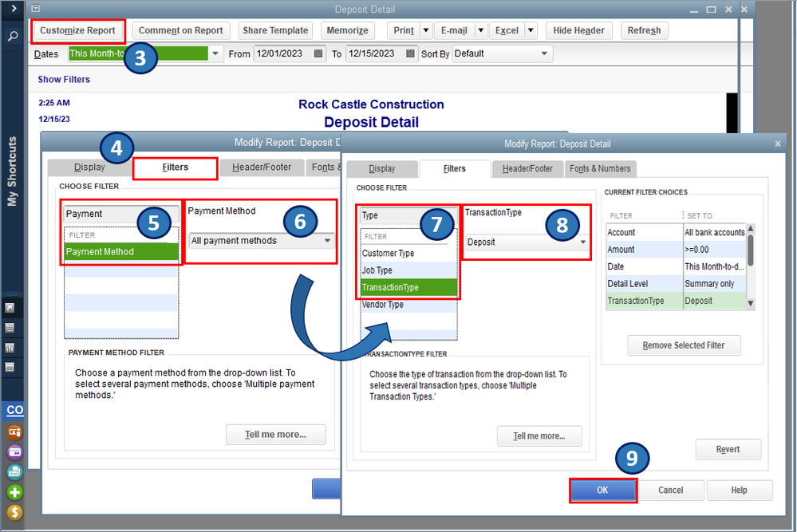Open the View Balances icon in sidebar
This screenshot has width=797, height=532.
pos(10,328)
